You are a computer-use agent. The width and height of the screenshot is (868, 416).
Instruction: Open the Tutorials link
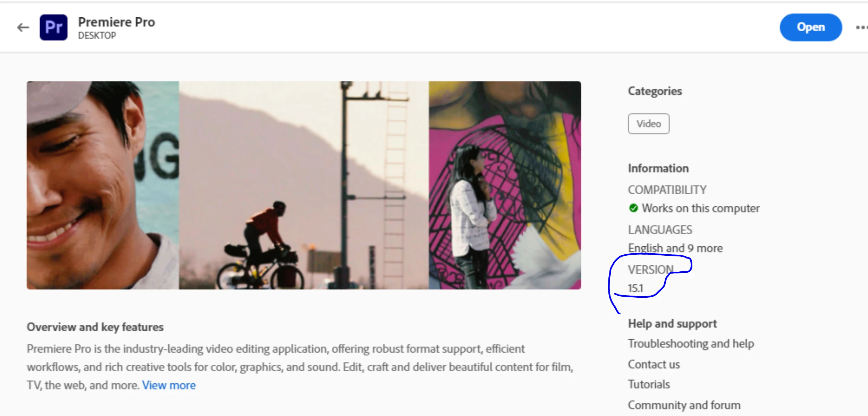click(x=649, y=384)
